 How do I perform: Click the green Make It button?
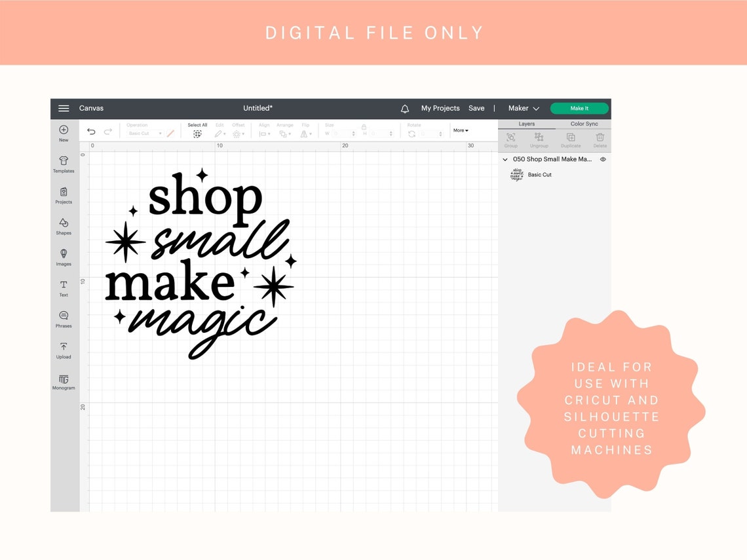point(579,108)
